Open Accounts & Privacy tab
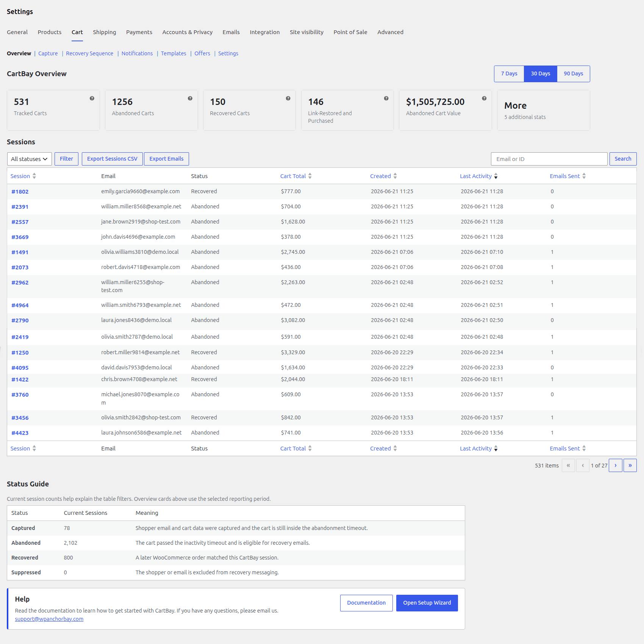The width and height of the screenshot is (644, 644). [x=188, y=32]
